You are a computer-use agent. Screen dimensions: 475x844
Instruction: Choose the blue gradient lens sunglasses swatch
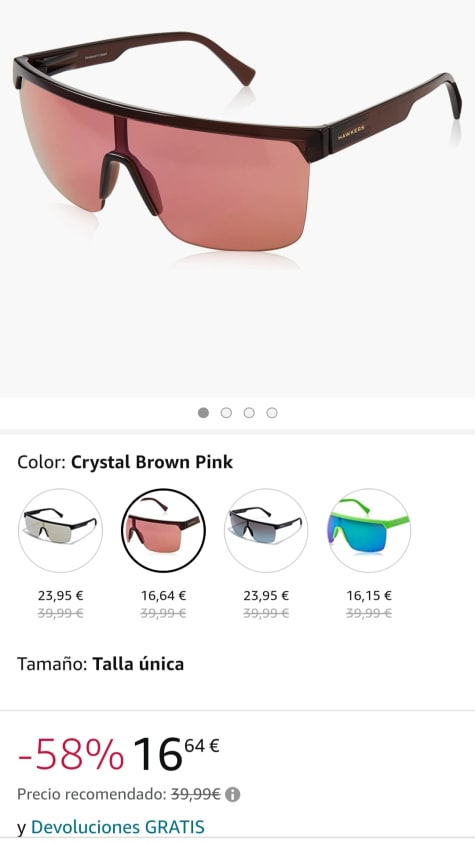pyautogui.click(x=266, y=530)
